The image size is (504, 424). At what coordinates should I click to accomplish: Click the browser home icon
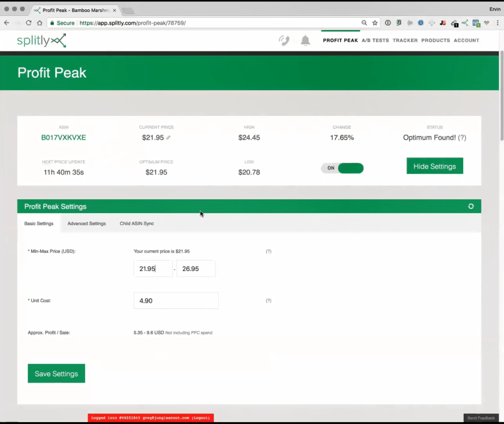[39, 23]
